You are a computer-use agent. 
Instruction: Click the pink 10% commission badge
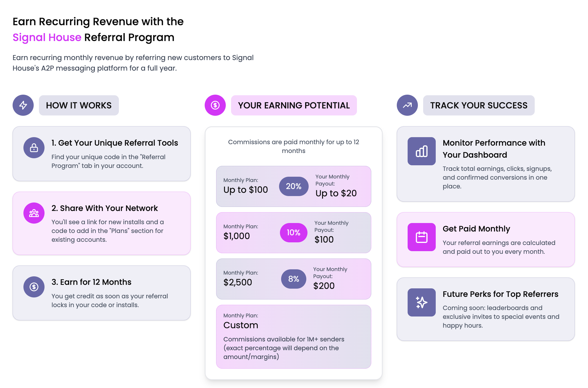(293, 233)
